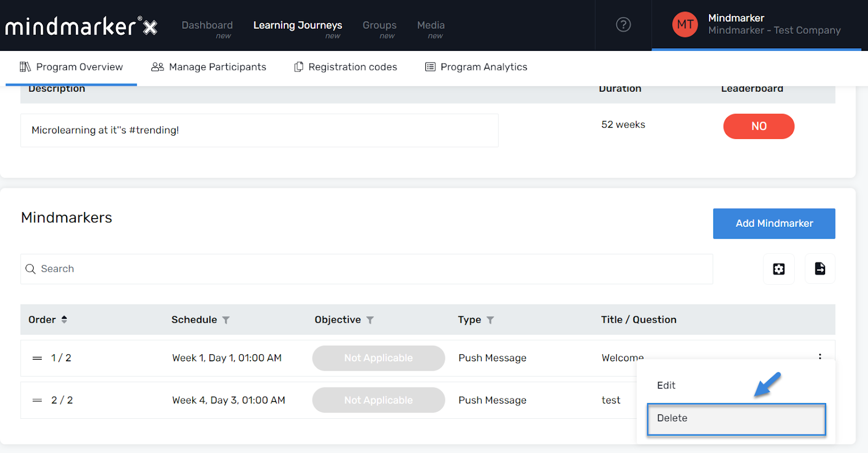Click the Title / Question column header
The width and height of the screenshot is (868, 453).
click(639, 320)
